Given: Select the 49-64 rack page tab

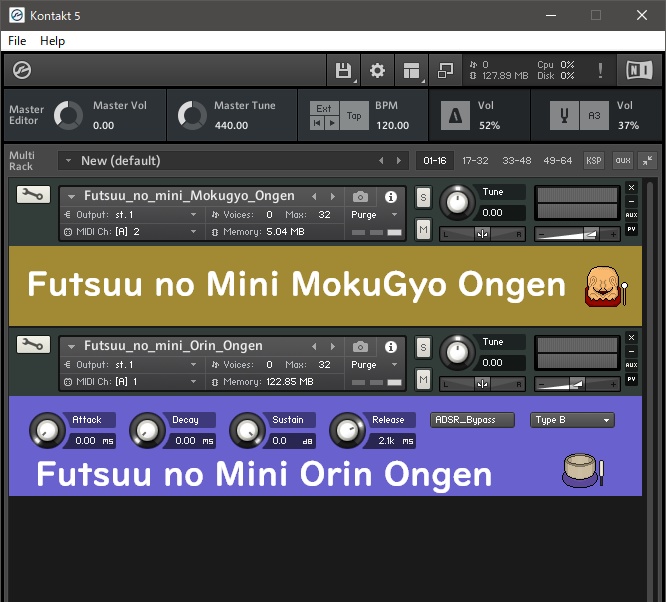Looking at the screenshot, I should (558, 161).
